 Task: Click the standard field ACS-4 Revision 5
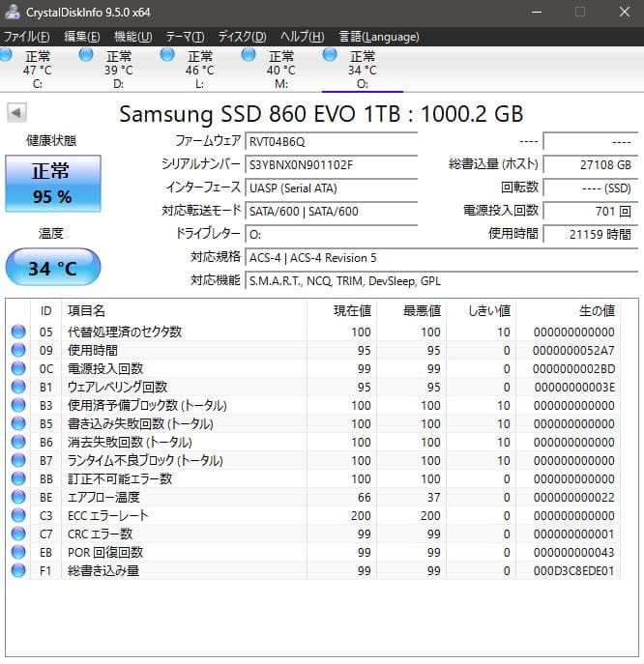[x=442, y=258]
